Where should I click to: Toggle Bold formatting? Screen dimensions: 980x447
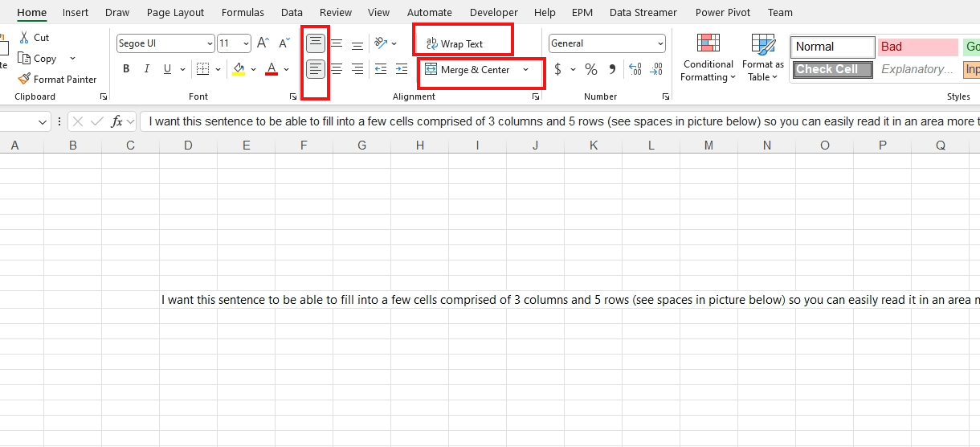pyautogui.click(x=126, y=69)
